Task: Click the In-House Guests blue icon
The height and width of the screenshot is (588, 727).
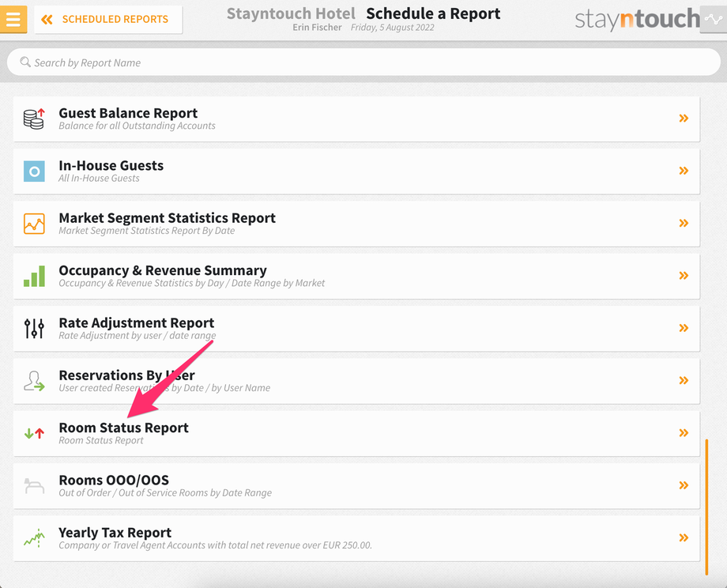Action: tap(34, 171)
